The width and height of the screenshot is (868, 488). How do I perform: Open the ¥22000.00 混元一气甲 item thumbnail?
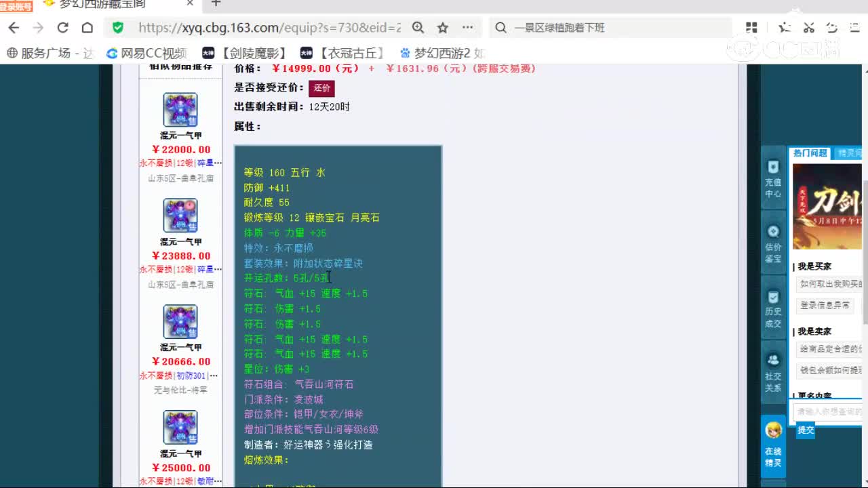[x=180, y=110]
